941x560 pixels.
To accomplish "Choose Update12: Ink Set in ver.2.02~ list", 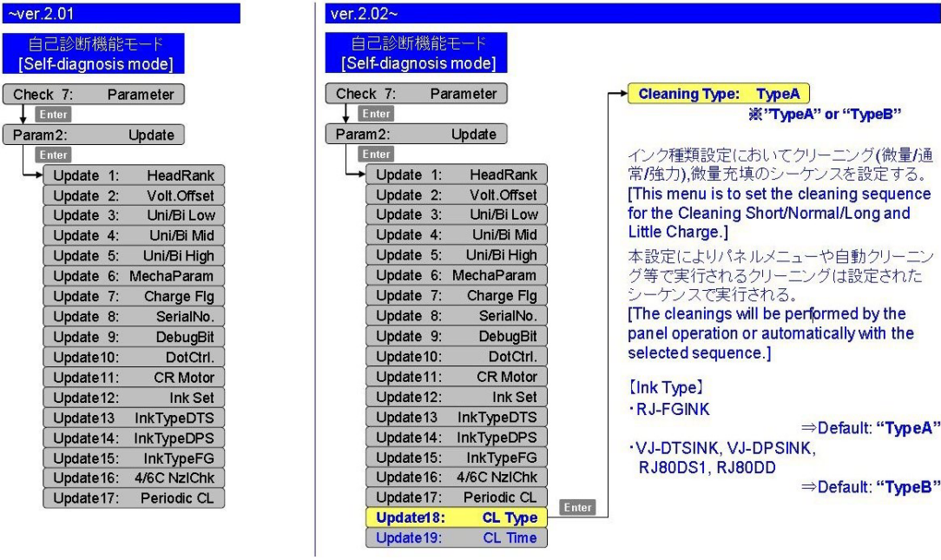I will click(x=455, y=398).
